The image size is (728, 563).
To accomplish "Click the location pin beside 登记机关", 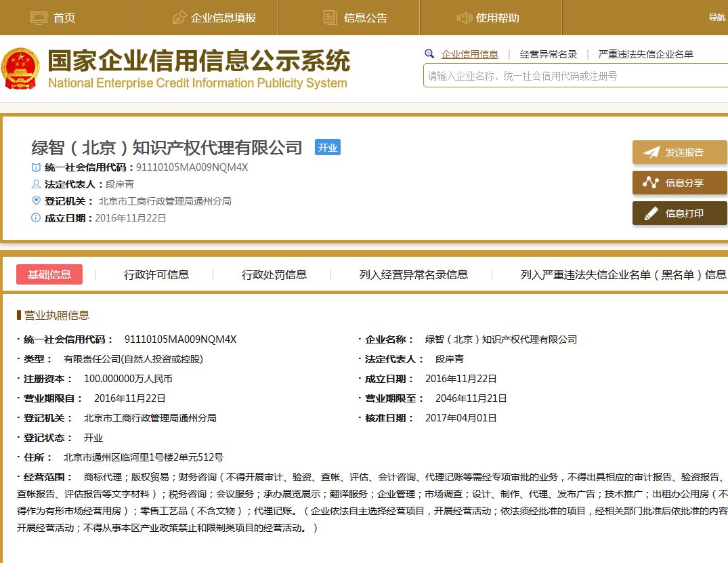I will point(36,201).
